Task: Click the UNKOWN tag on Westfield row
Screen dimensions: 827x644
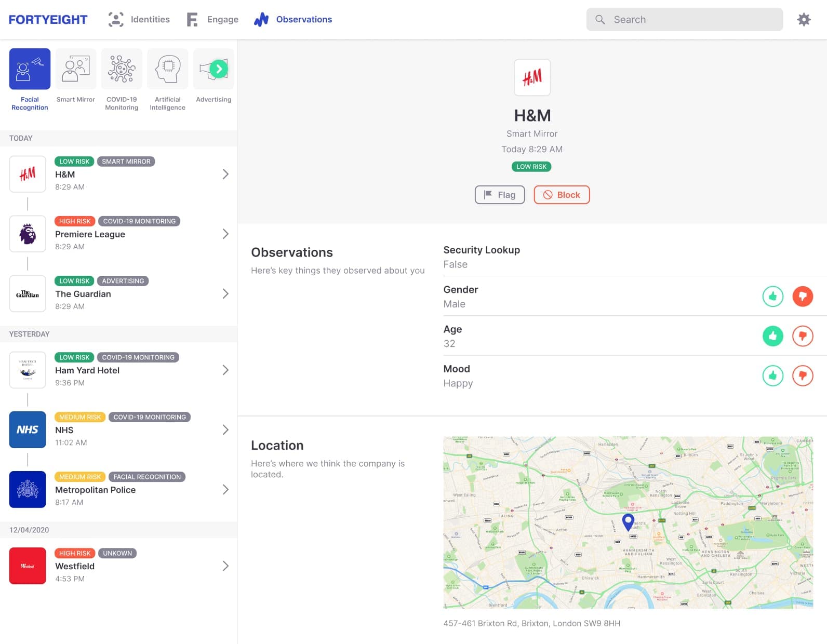Action: pyautogui.click(x=117, y=553)
